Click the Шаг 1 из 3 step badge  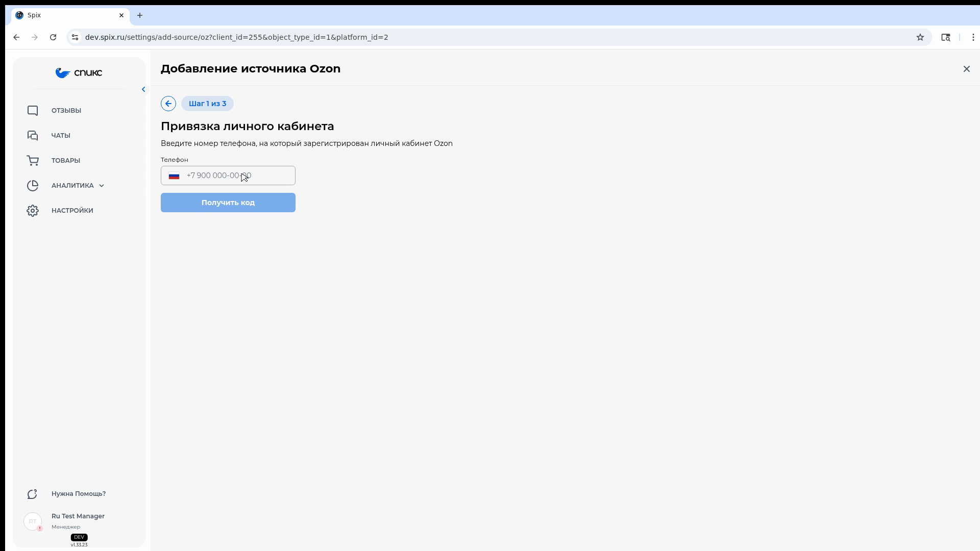207,104
